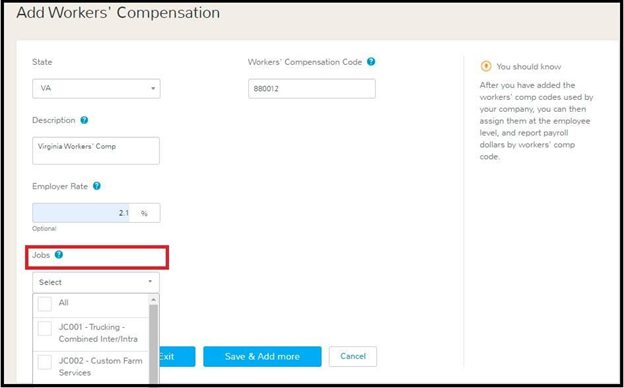The width and height of the screenshot is (624, 388).
Task: Click the 'You should know' heading
Action: click(x=528, y=66)
